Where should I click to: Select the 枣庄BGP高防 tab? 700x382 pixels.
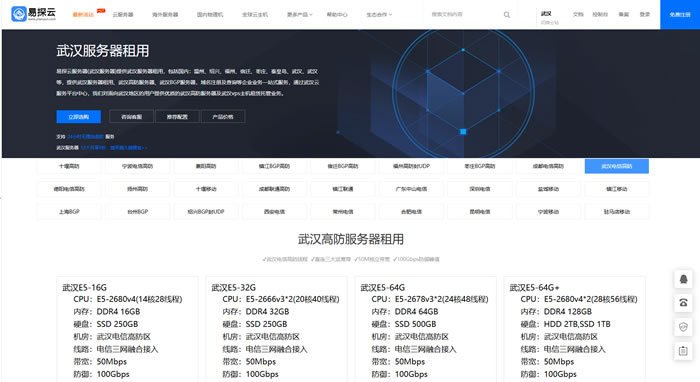(480, 166)
